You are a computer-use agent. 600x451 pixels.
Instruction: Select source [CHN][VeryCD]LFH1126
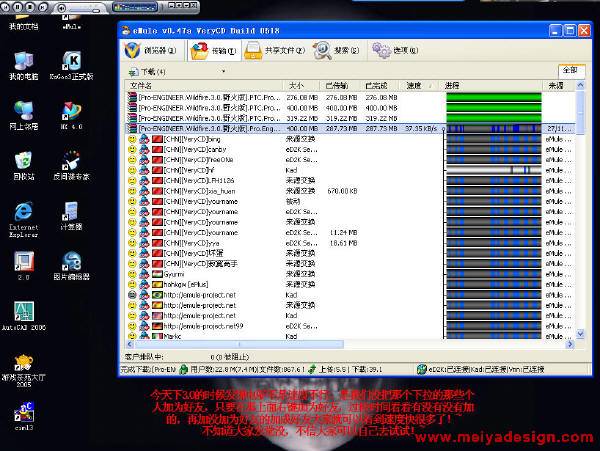point(351,181)
